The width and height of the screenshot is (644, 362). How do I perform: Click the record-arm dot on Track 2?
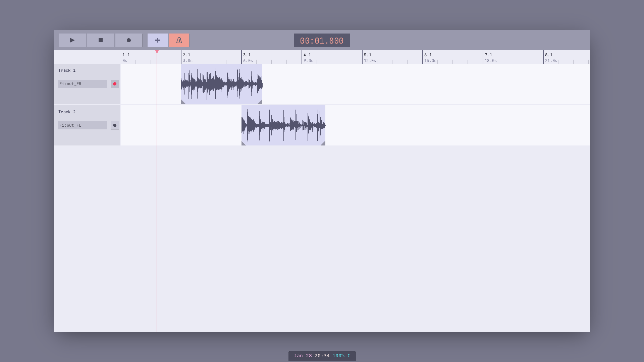[115, 125]
